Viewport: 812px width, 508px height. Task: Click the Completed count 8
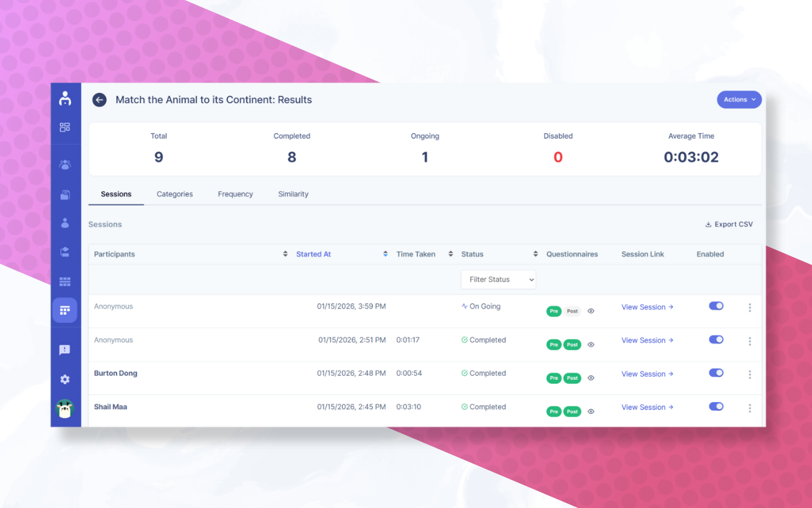[x=292, y=157]
